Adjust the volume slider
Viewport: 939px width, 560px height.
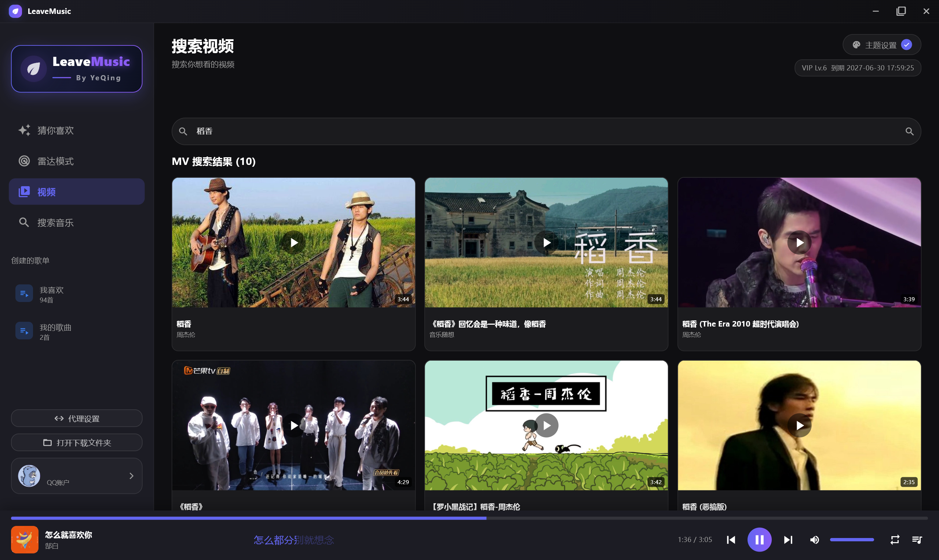pos(852,540)
